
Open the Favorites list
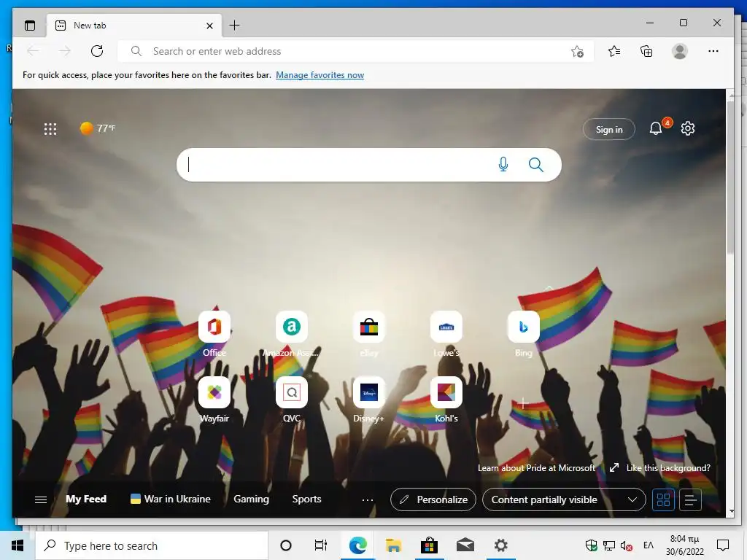pos(614,51)
